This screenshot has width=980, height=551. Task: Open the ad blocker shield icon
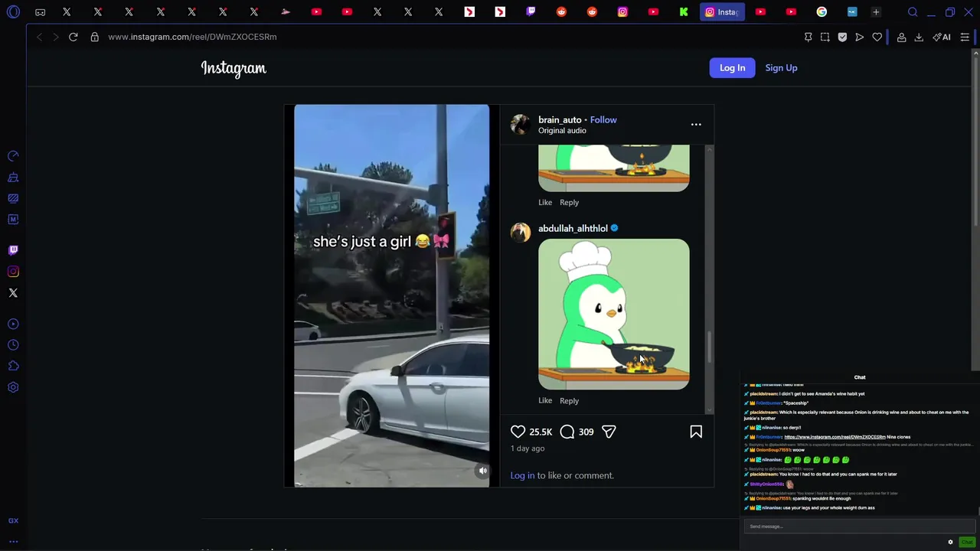click(842, 37)
